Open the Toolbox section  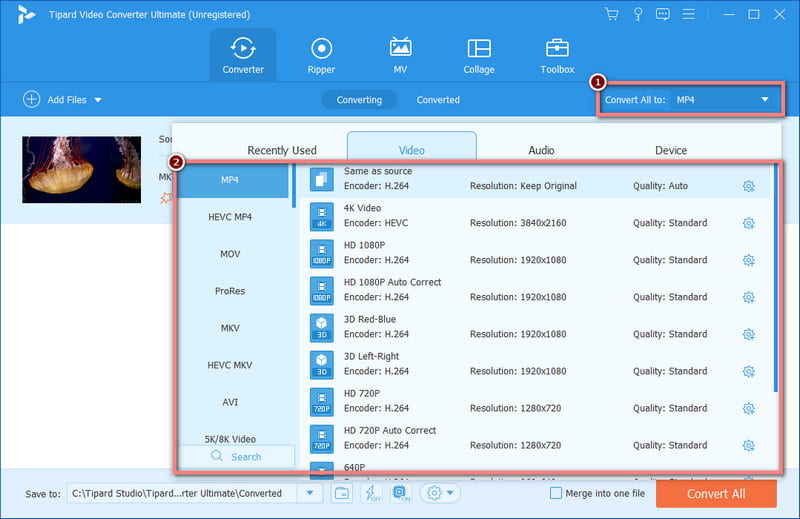(x=557, y=55)
